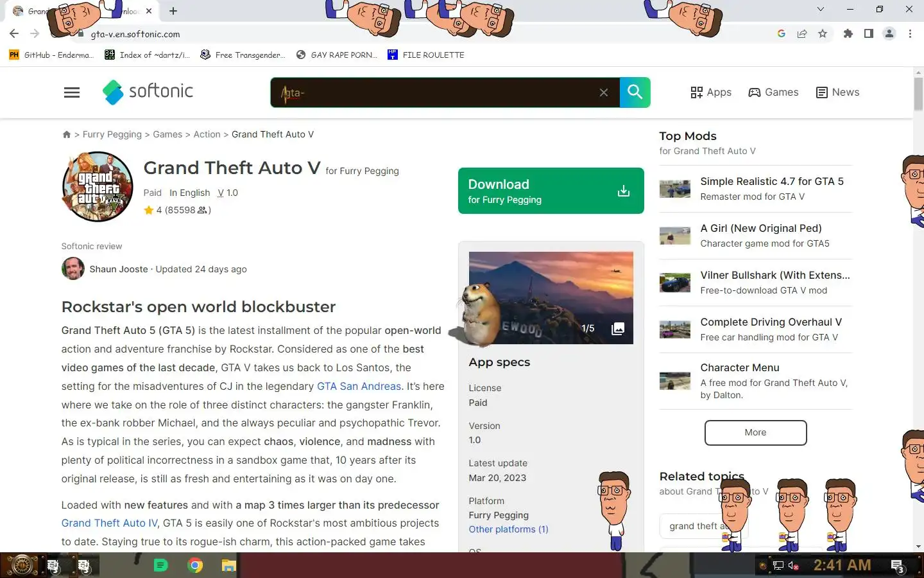This screenshot has width=924, height=578.
Task: Click the 2:41 AM taskbar clock
Action: pyautogui.click(x=842, y=565)
